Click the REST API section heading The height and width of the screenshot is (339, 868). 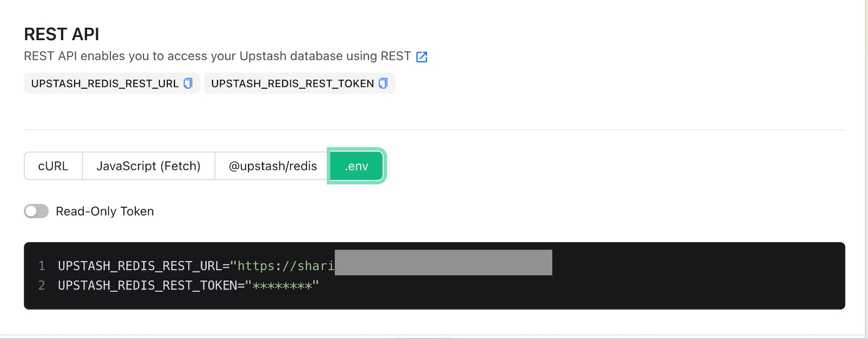(x=62, y=34)
